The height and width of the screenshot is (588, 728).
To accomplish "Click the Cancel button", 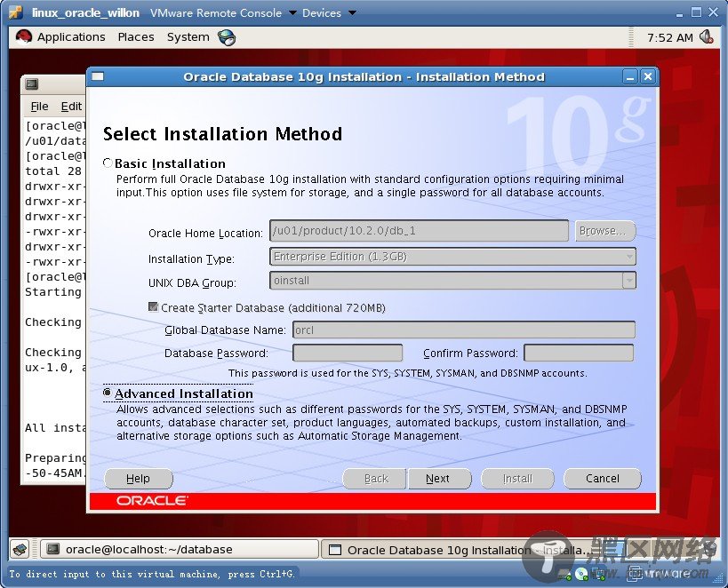I will [602, 479].
